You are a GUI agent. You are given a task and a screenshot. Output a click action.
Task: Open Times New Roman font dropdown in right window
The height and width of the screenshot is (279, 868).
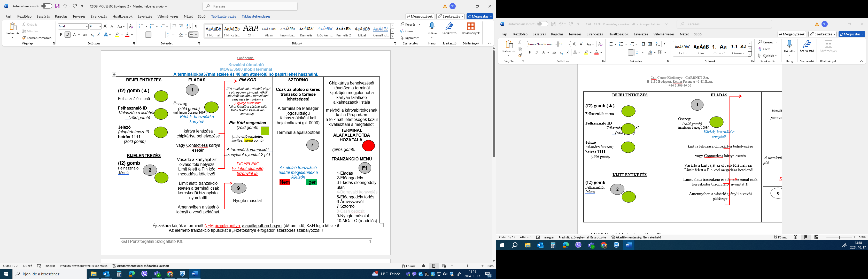pyautogui.click(x=556, y=44)
